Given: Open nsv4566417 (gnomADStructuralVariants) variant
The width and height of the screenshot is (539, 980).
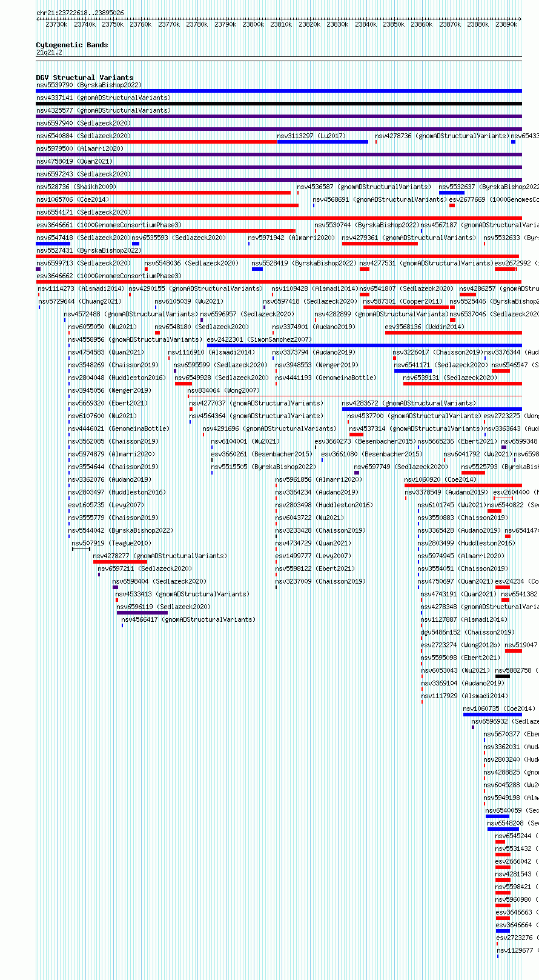Looking at the screenshot, I should click(x=188, y=619).
